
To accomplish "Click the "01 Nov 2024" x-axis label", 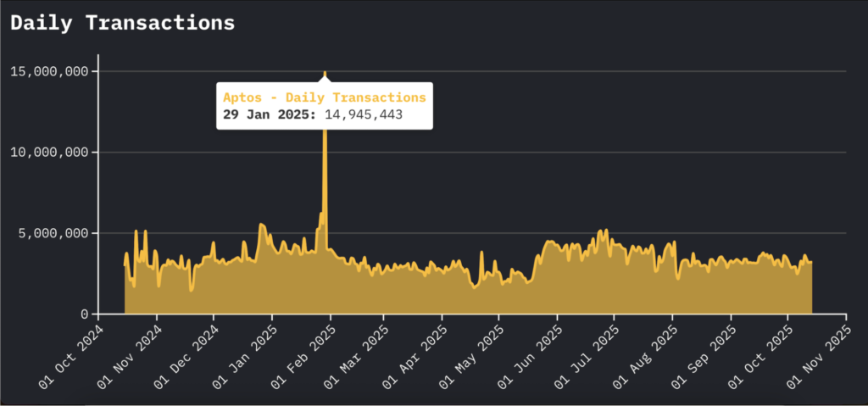I will [131, 356].
